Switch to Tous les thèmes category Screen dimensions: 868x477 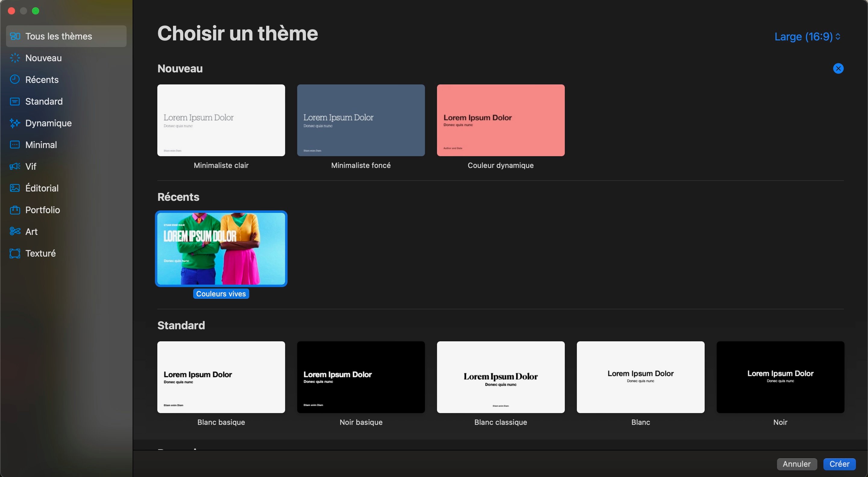tap(66, 36)
